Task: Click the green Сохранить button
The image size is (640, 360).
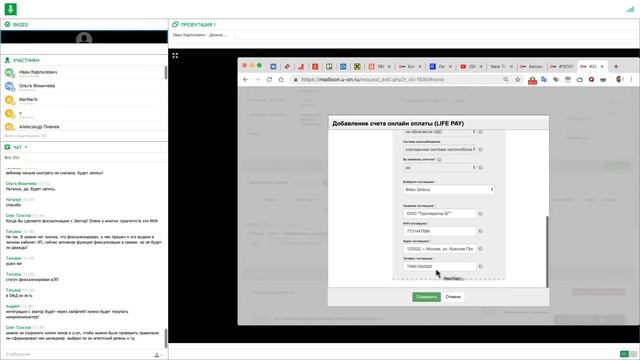Action: pyautogui.click(x=426, y=297)
